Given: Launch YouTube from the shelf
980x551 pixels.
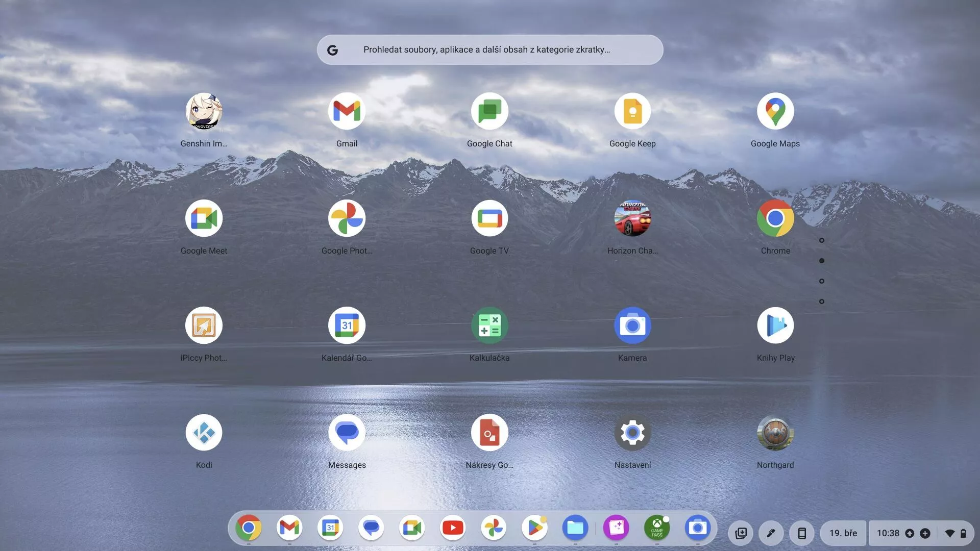Looking at the screenshot, I should (453, 528).
